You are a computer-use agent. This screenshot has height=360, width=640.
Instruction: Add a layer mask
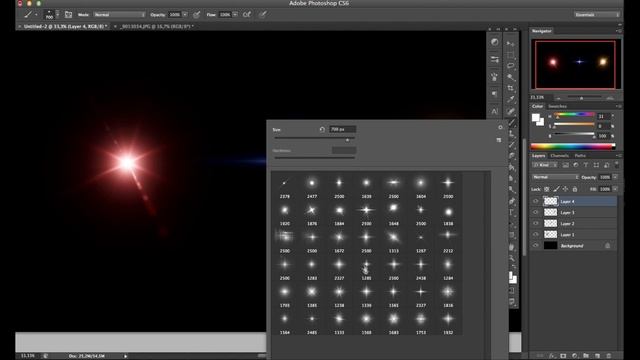point(563,356)
